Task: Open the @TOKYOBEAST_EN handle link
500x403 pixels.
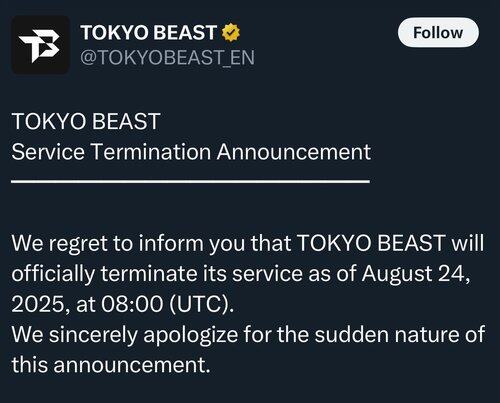Action: [x=168, y=57]
